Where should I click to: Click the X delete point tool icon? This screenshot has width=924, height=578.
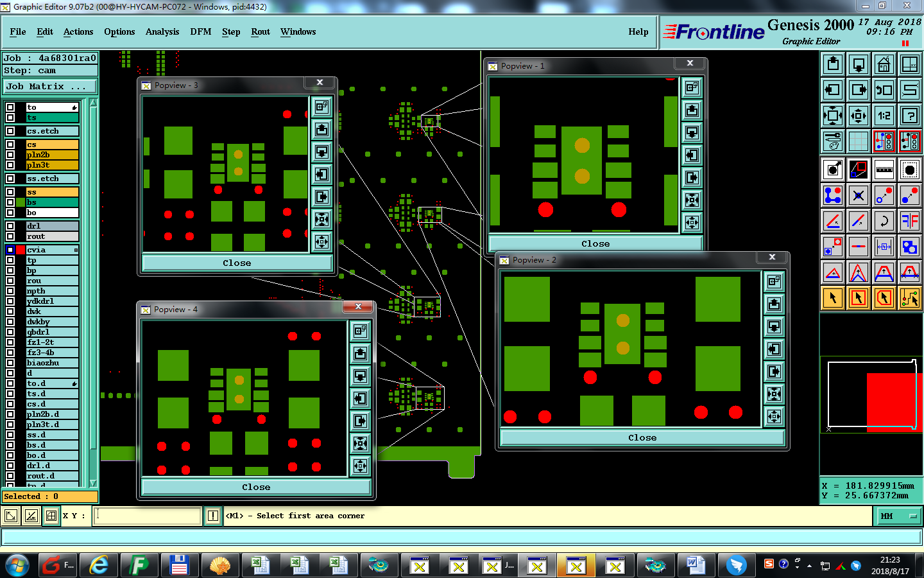(x=859, y=195)
